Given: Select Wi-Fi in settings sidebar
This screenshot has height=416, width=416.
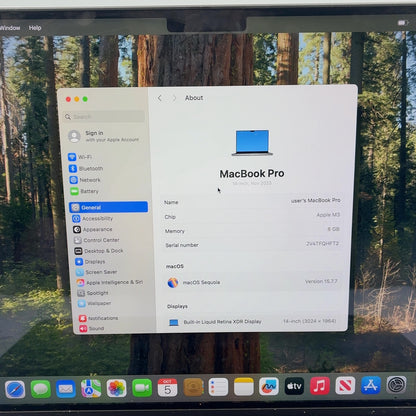Looking at the screenshot, I should coord(80,157).
